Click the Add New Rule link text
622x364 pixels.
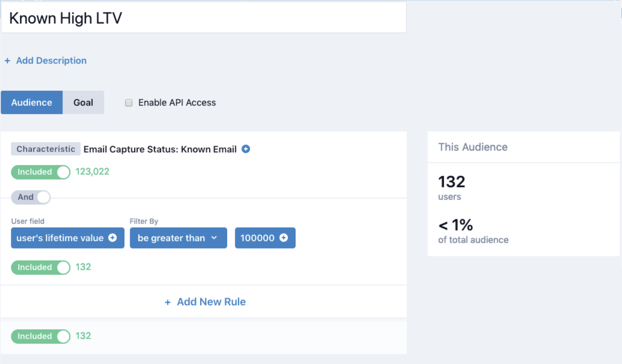click(211, 302)
